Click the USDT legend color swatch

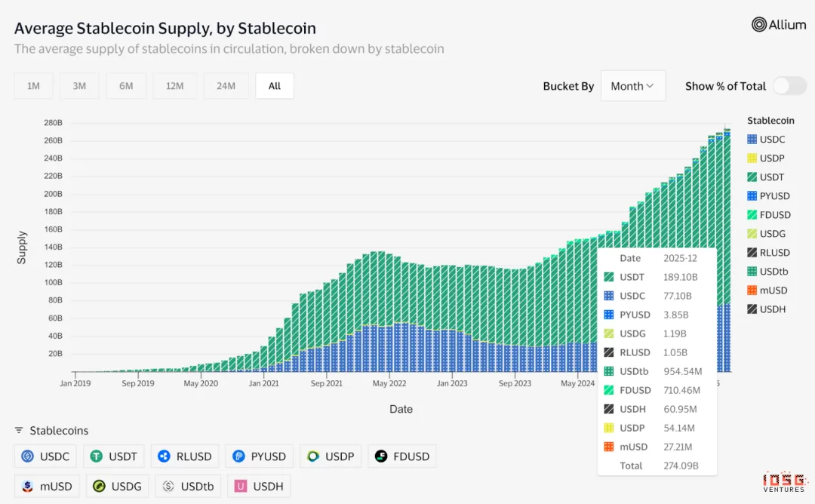[752, 177]
